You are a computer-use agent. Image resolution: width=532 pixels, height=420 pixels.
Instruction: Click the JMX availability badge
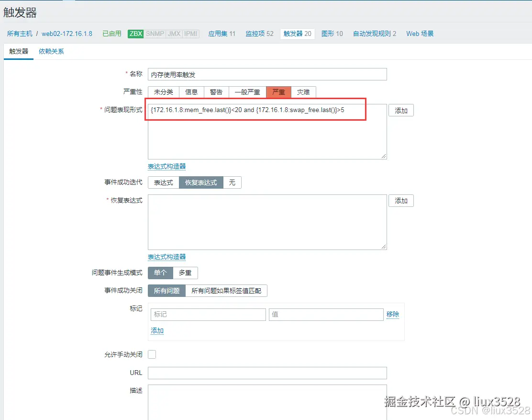pyautogui.click(x=174, y=34)
